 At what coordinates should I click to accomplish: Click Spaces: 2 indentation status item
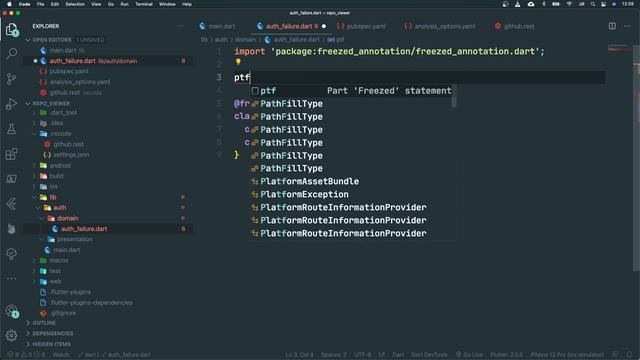(333, 355)
